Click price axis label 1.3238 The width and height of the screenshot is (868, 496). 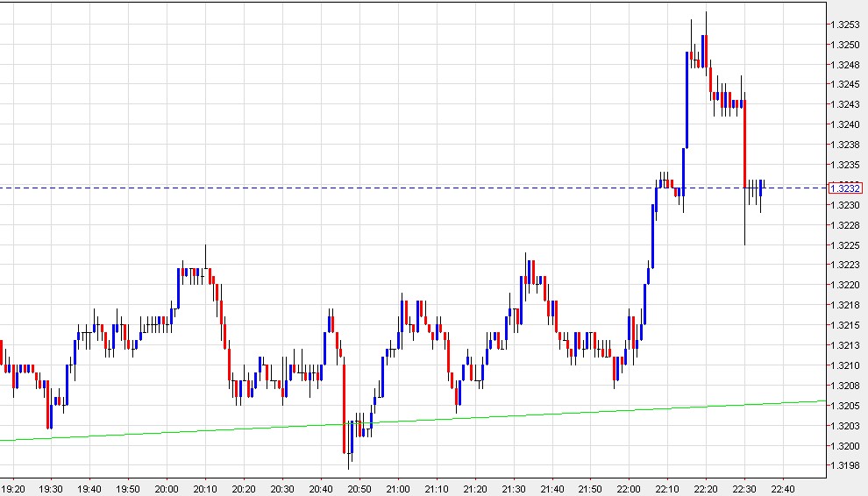click(845, 145)
